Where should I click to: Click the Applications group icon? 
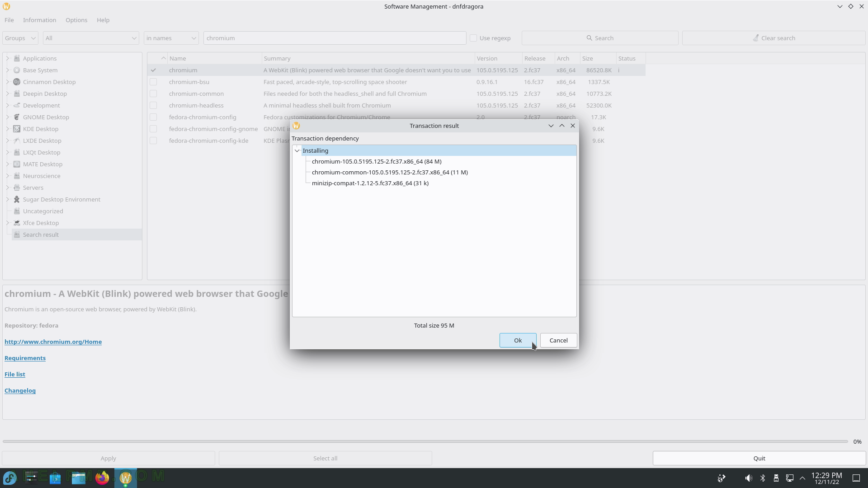click(17, 58)
